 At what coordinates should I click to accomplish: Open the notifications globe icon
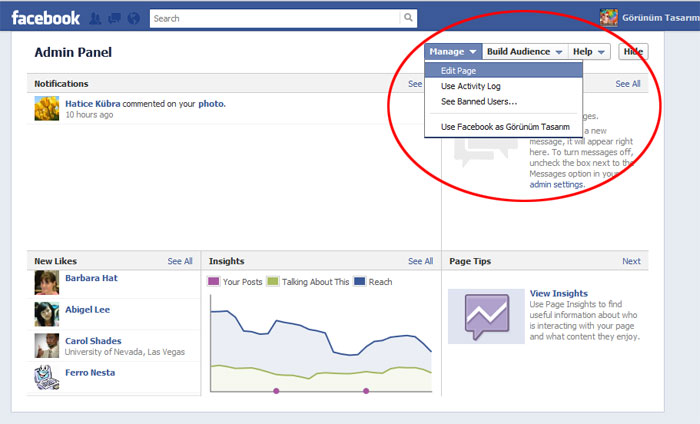click(133, 18)
